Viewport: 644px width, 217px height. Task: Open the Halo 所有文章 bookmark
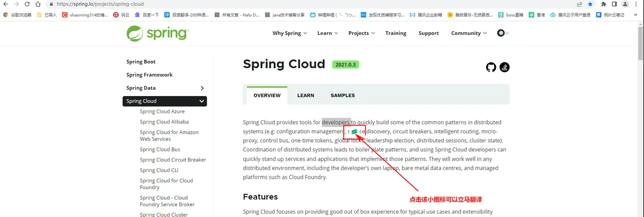pos(236,15)
